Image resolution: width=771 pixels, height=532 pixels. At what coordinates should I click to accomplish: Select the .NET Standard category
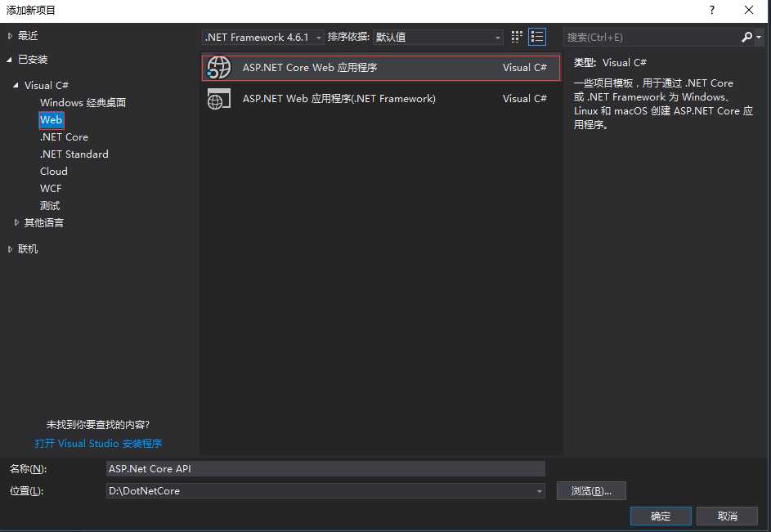(74, 154)
